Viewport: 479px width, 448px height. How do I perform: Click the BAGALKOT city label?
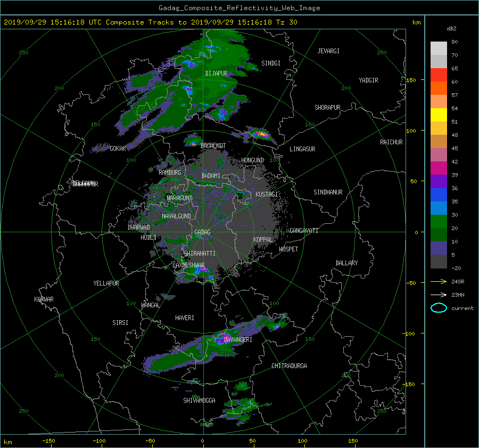pyautogui.click(x=213, y=146)
